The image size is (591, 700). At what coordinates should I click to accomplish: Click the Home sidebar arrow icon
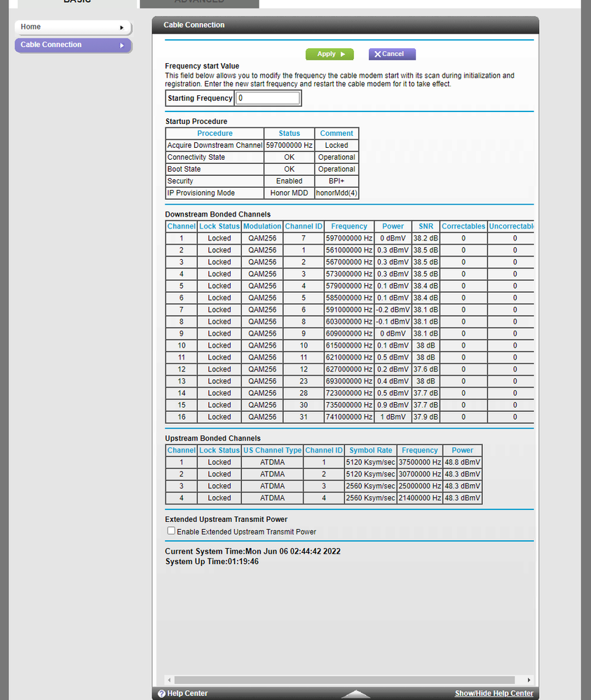[x=121, y=28]
